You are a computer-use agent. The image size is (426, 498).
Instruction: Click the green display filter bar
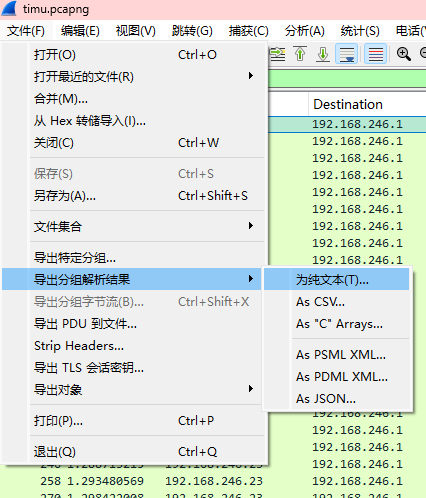coord(347,79)
